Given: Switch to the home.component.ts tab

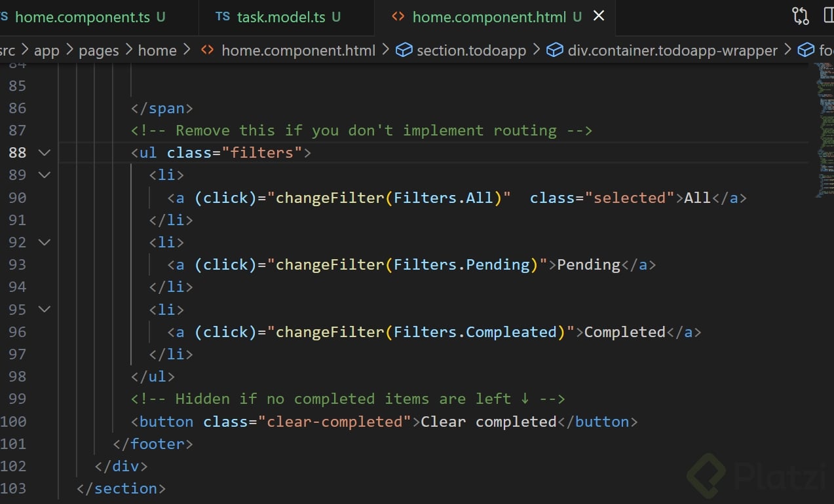Looking at the screenshot, I should tap(82, 17).
